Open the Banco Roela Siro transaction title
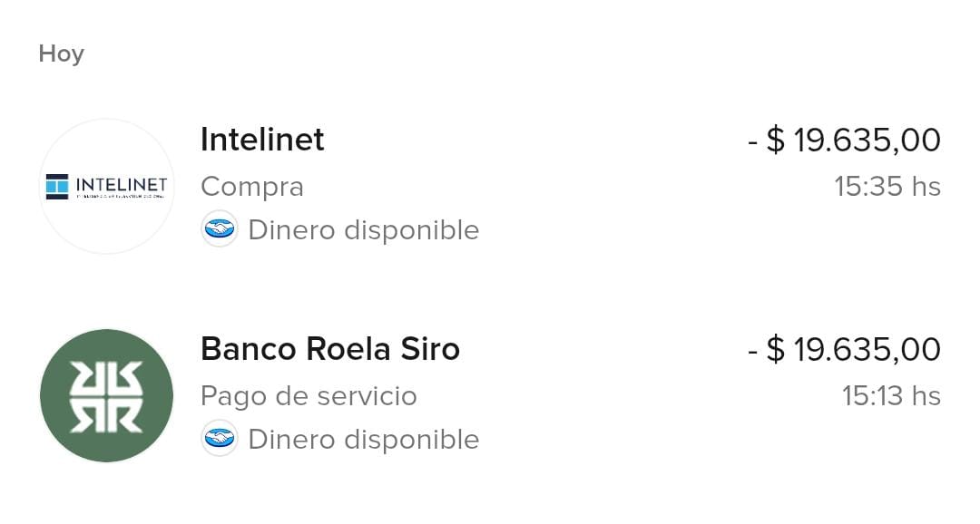The width and height of the screenshot is (980, 524). click(x=329, y=349)
